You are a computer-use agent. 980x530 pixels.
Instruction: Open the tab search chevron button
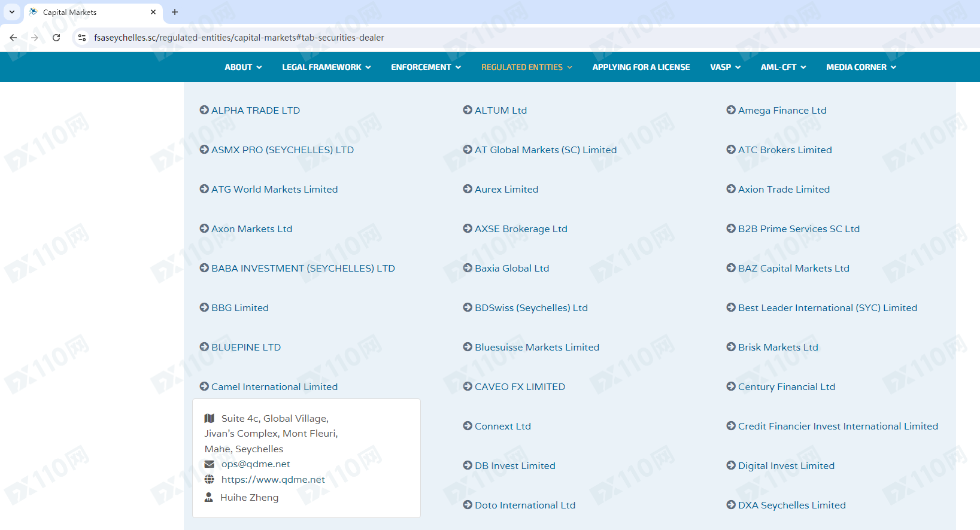[x=12, y=12]
